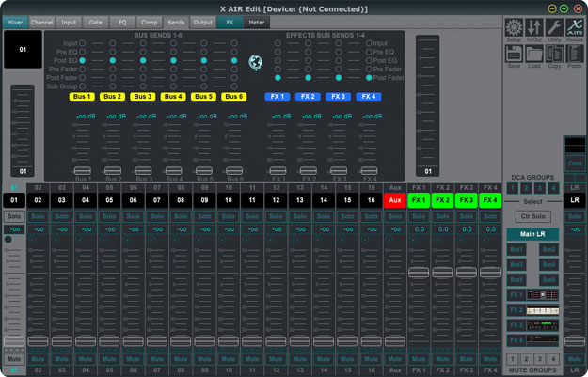588x377 pixels.
Task: Toggle mute group 1
Action: (512, 359)
